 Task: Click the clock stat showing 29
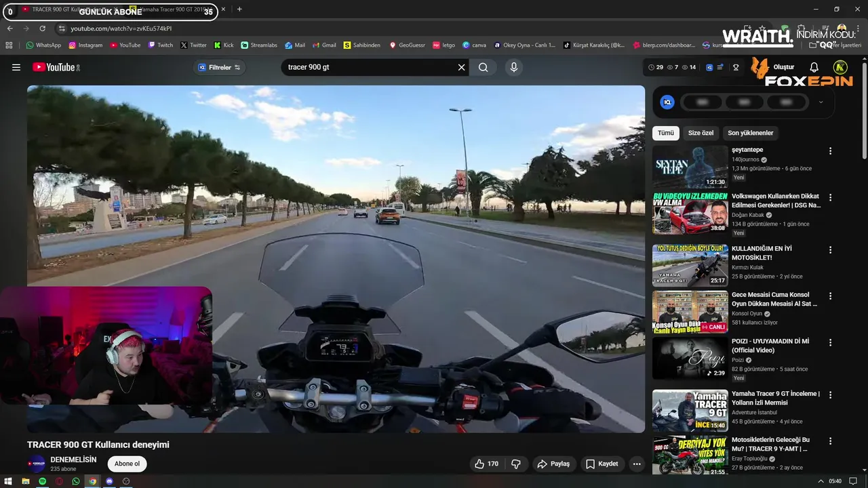tap(656, 67)
